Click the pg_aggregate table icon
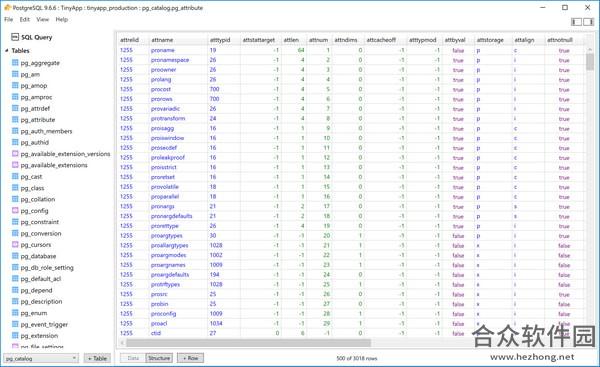 click(x=15, y=62)
